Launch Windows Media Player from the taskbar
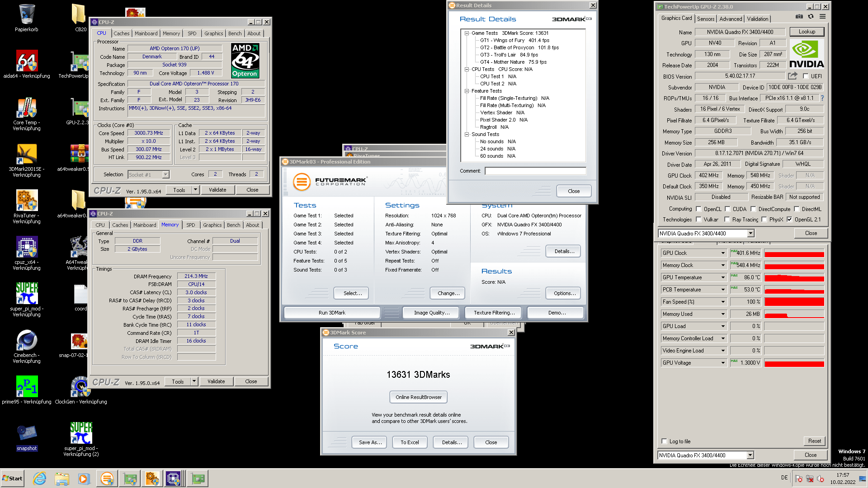Viewport: 868px width, 488px height. point(84,479)
